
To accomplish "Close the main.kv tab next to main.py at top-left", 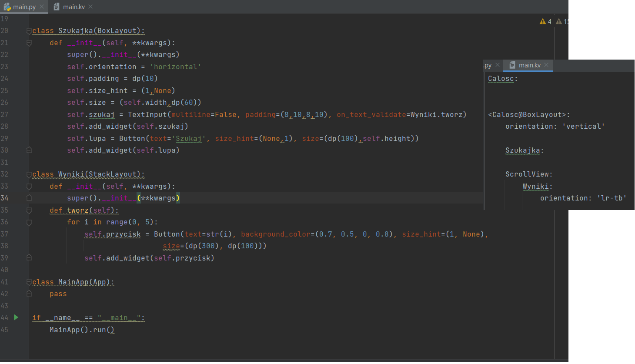I will pos(90,7).
